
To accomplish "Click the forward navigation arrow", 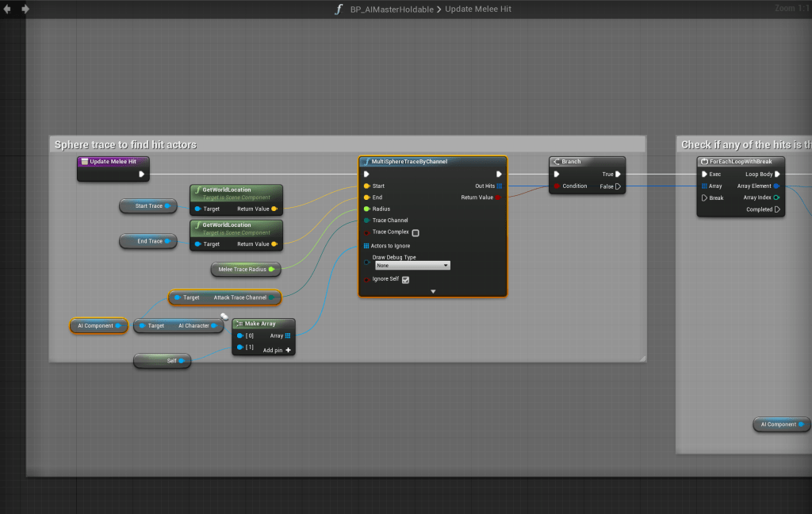I will [x=25, y=9].
